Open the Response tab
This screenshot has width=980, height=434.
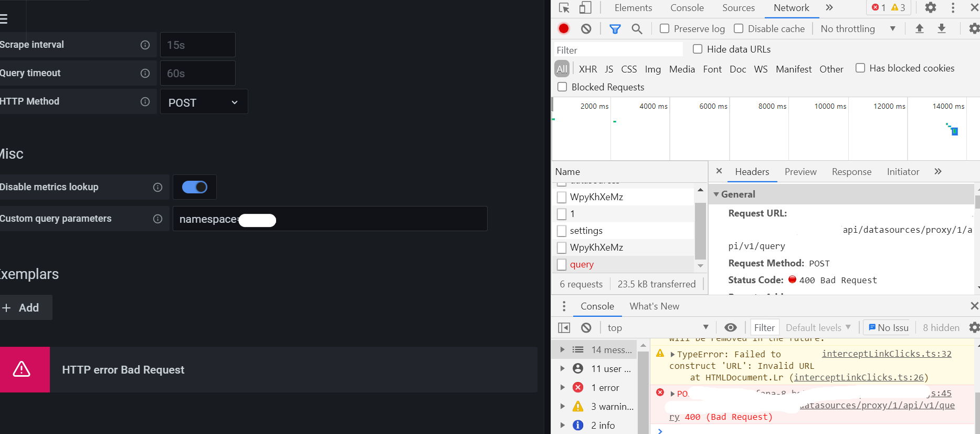[x=851, y=172]
